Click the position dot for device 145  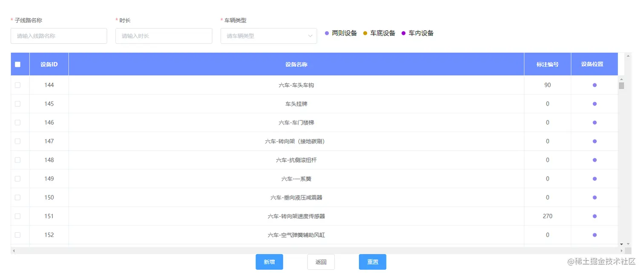coord(595,104)
